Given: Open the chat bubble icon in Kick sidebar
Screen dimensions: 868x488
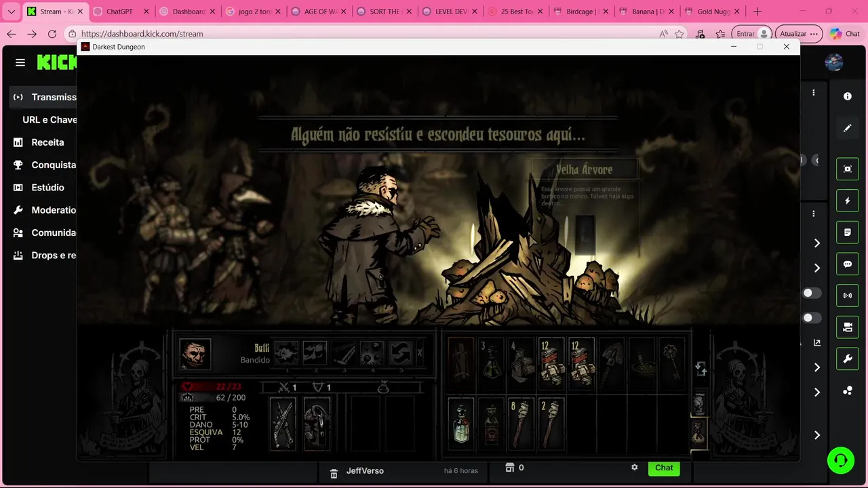Looking at the screenshot, I should pyautogui.click(x=848, y=264).
